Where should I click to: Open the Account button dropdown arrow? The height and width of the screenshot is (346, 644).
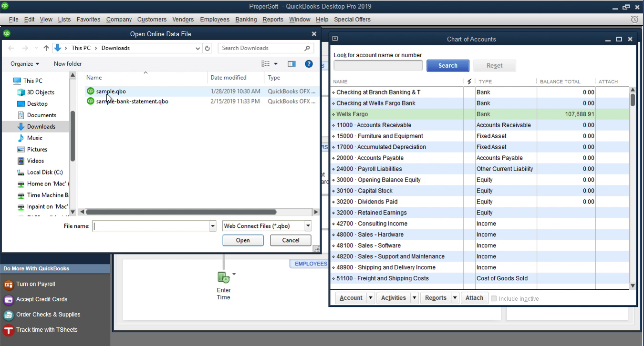(x=371, y=298)
